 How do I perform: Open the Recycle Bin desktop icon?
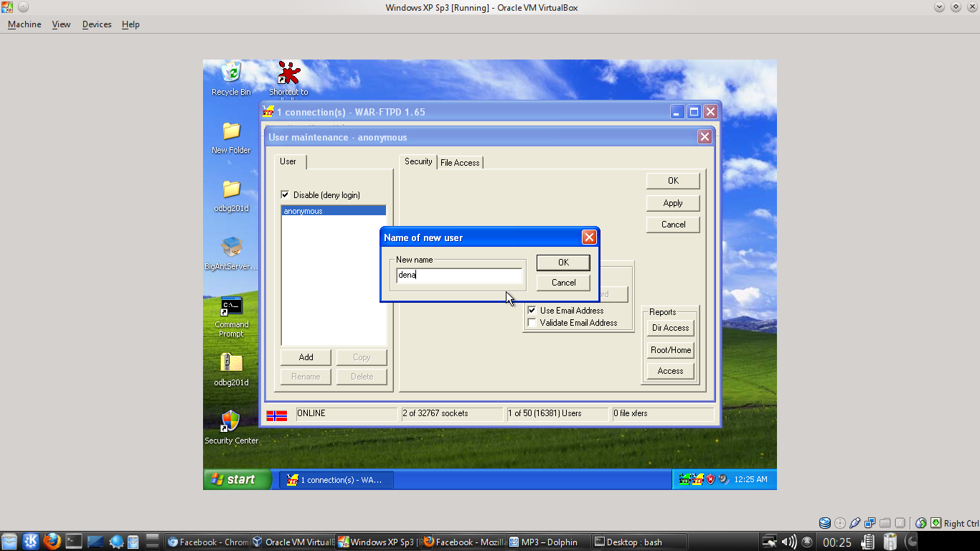231,72
